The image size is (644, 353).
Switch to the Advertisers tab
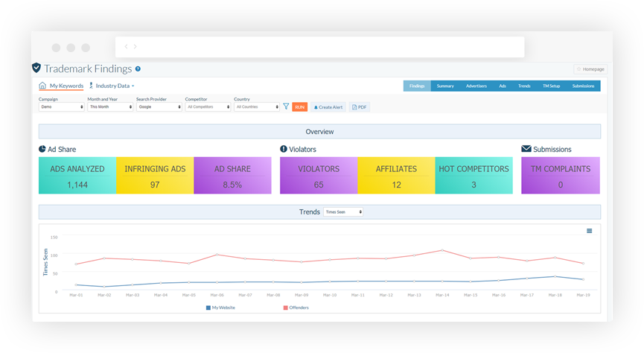coord(476,86)
